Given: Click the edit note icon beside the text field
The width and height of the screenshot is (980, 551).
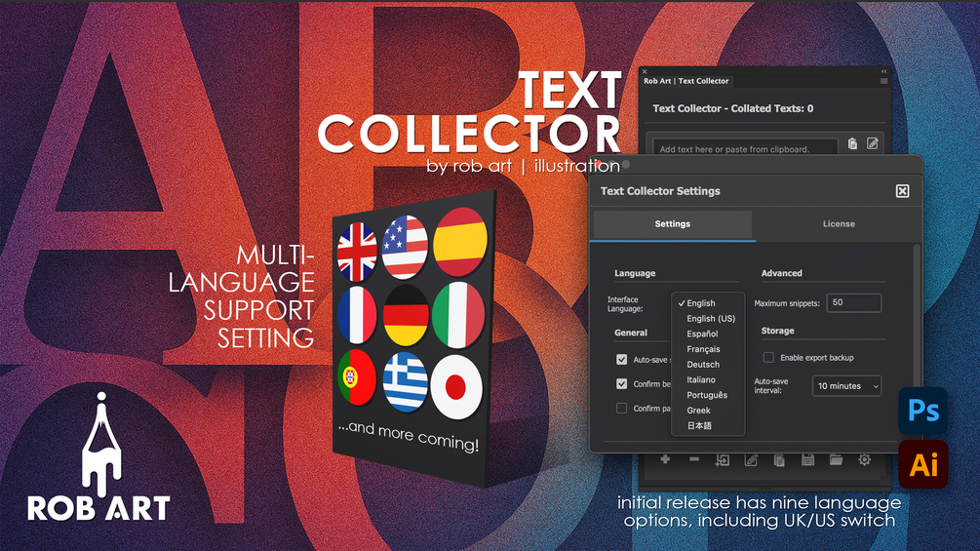Looking at the screenshot, I should coord(873,143).
